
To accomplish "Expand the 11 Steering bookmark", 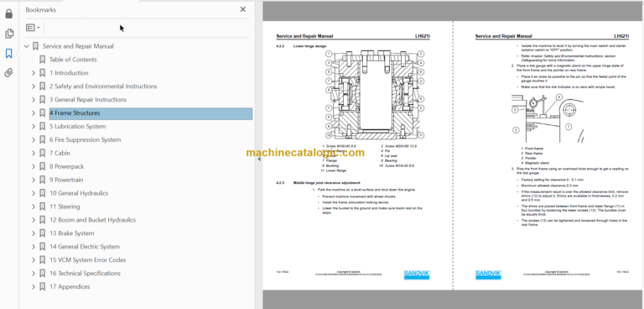I will point(34,207).
